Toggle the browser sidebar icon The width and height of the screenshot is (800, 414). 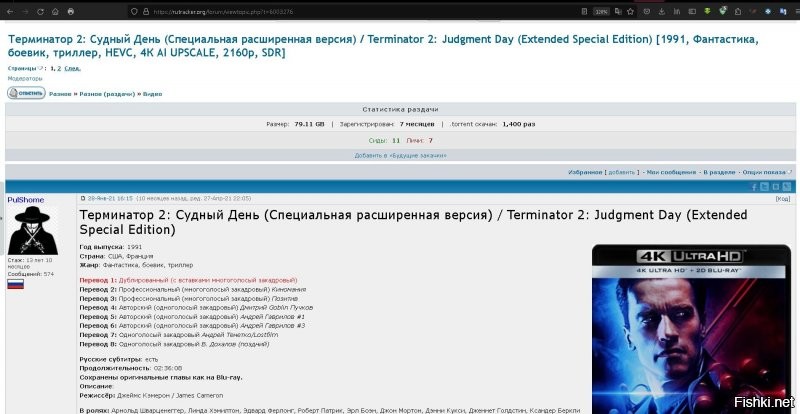692,11
